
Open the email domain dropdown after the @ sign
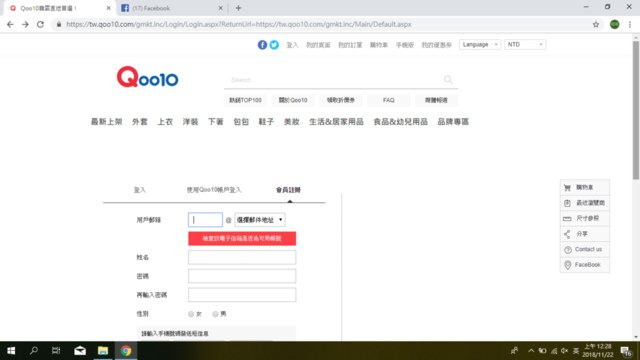[260, 220]
